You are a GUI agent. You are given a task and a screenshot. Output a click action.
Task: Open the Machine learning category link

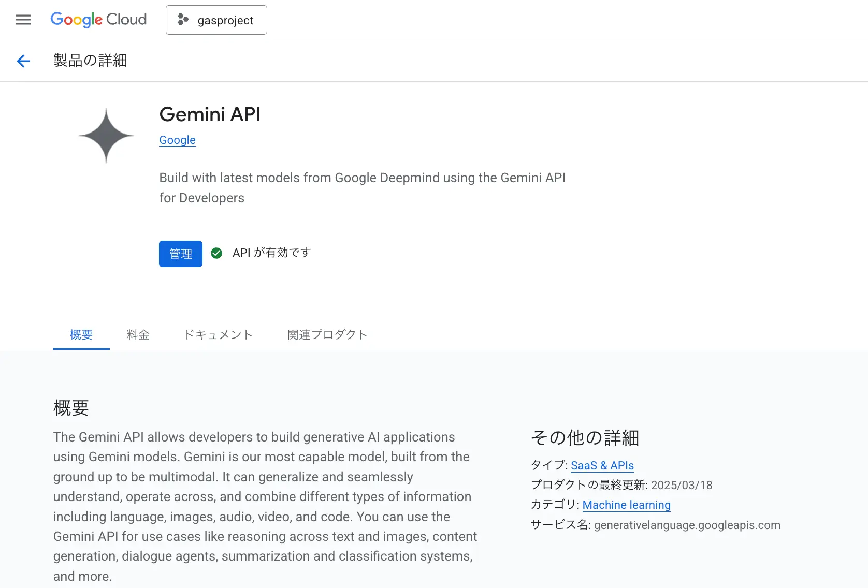click(627, 505)
